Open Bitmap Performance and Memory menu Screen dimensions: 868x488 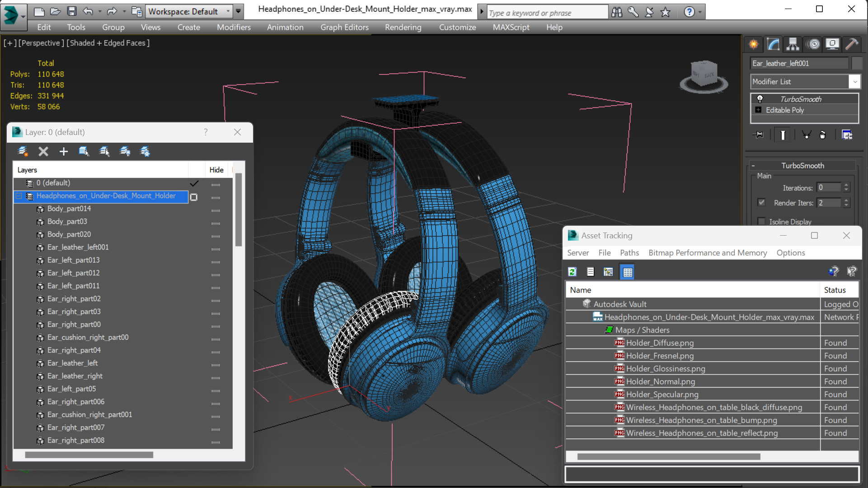coord(707,253)
